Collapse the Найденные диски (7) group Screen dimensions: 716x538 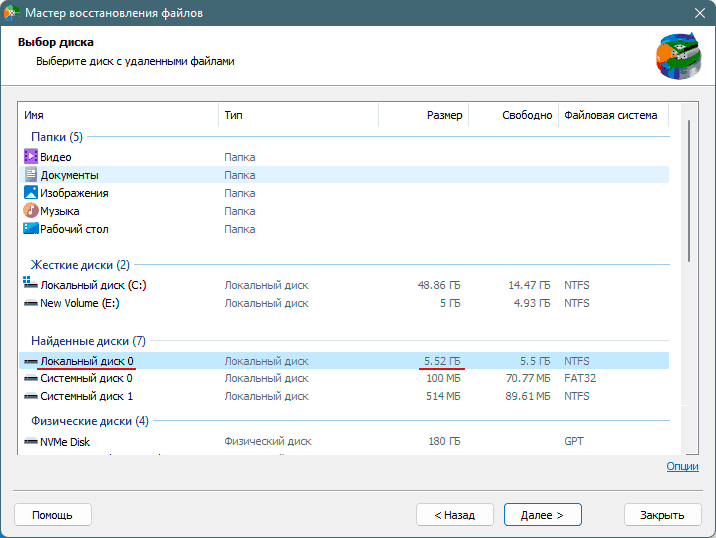88,341
